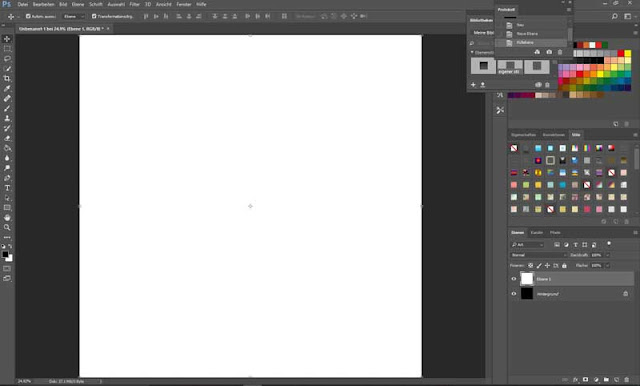
Task: Select the Healing Brush tool
Action: click(x=7, y=98)
